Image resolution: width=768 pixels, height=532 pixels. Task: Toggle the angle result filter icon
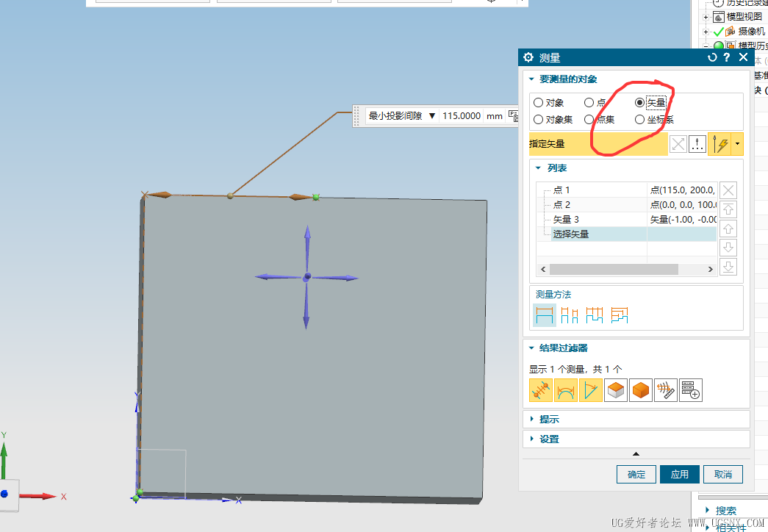tap(591, 390)
